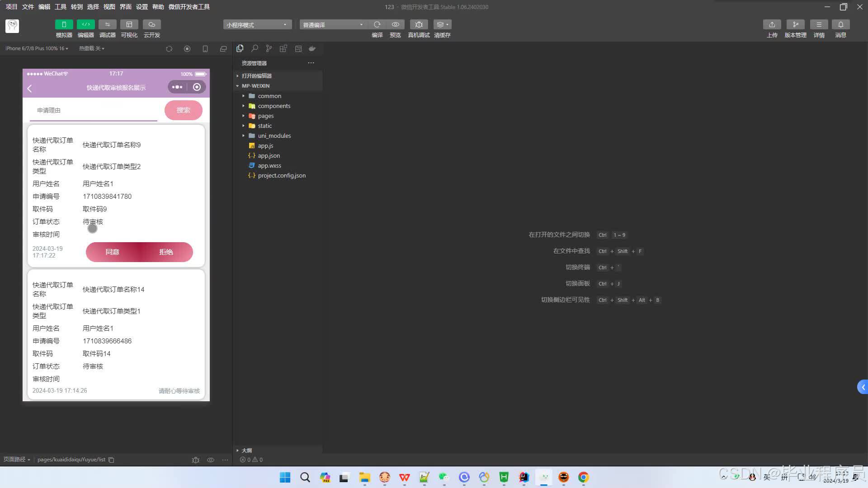Toggle the Debugger (调试器) panel
This screenshot has width=868, height=488.
tap(107, 24)
